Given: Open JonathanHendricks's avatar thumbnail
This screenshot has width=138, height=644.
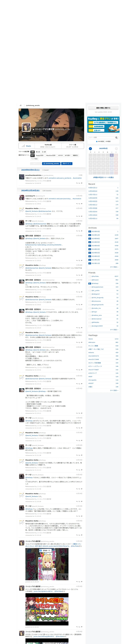Looking at the screenshot, I should 22,177.
